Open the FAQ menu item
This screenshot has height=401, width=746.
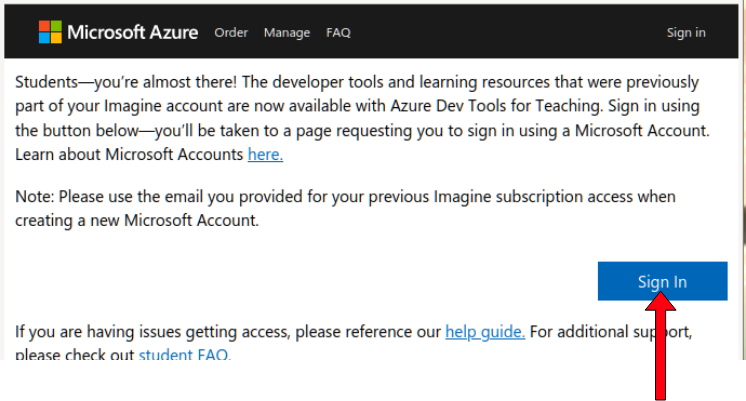[x=338, y=33]
